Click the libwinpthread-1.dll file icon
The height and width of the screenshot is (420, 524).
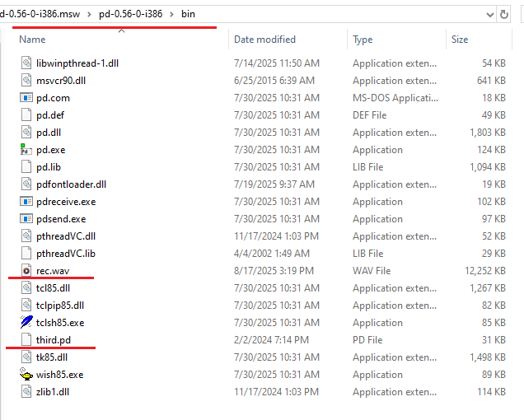point(26,63)
